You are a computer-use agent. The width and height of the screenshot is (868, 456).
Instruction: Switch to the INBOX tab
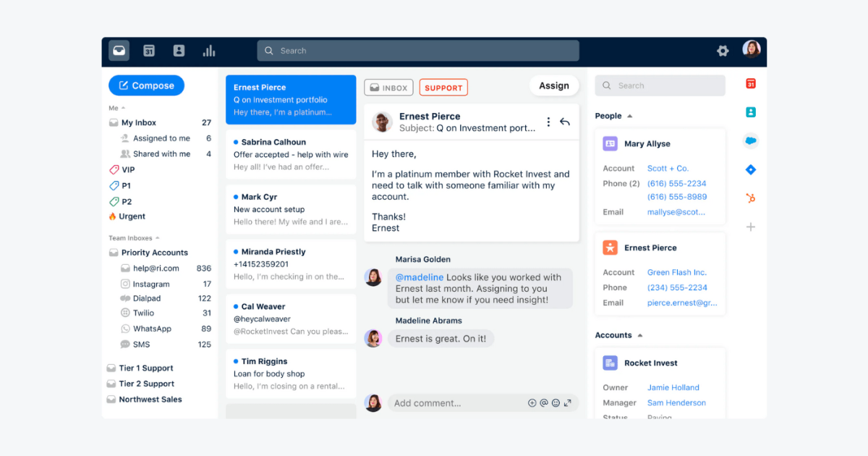tap(388, 87)
